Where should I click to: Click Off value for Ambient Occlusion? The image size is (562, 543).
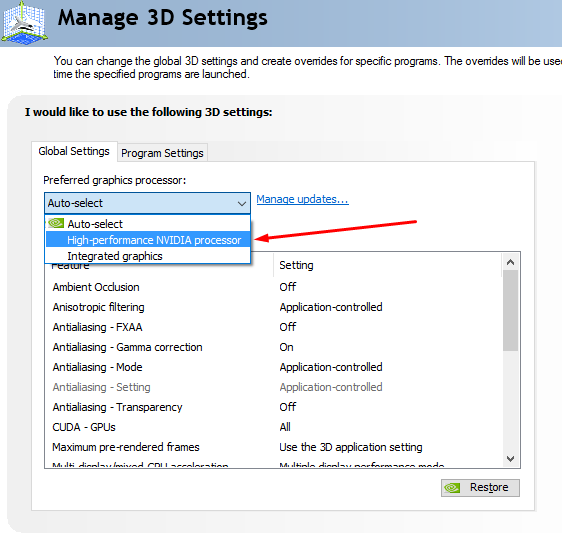click(288, 287)
